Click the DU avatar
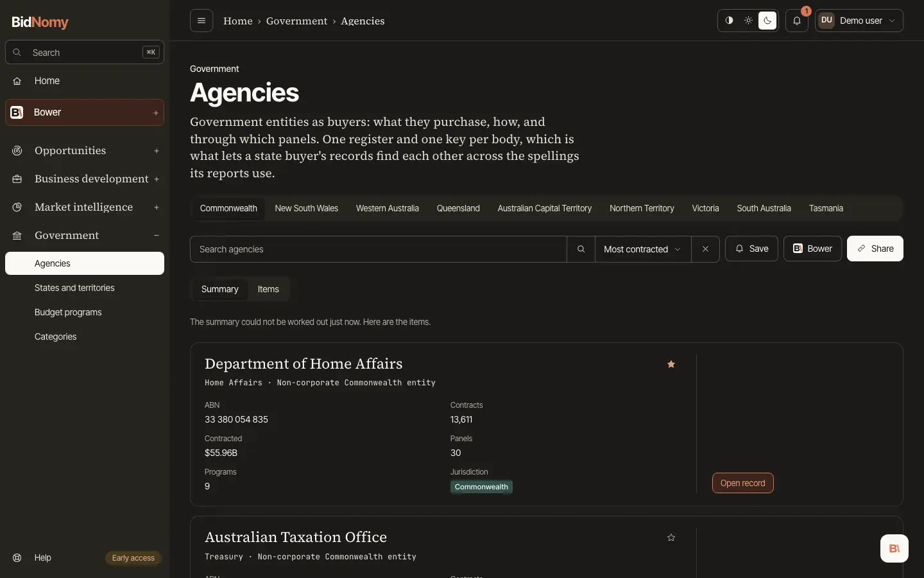The width and height of the screenshot is (924, 578). (826, 21)
